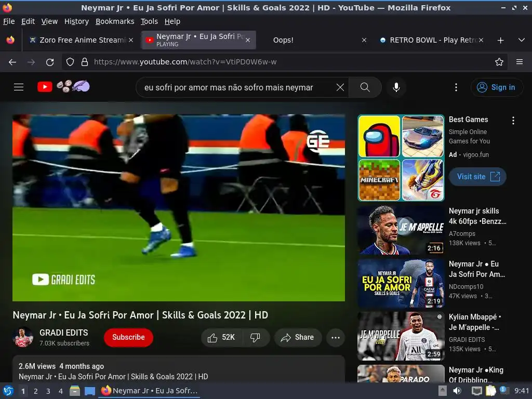532x399 pixels.
Task: Reload the current page
Action: tap(50, 62)
